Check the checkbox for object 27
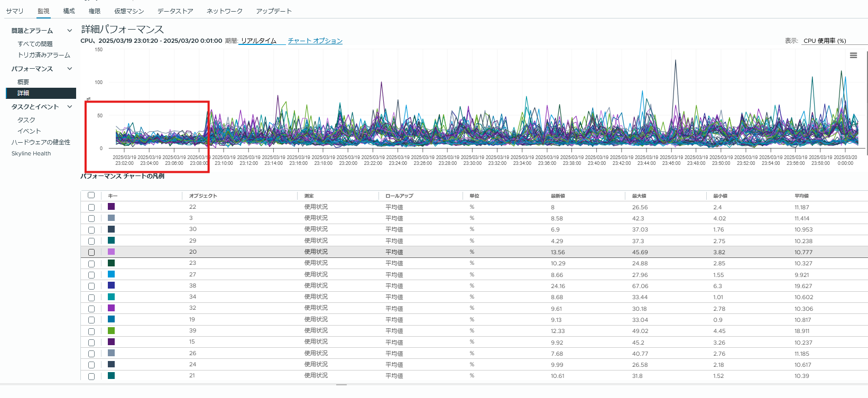 click(x=91, y=275)
